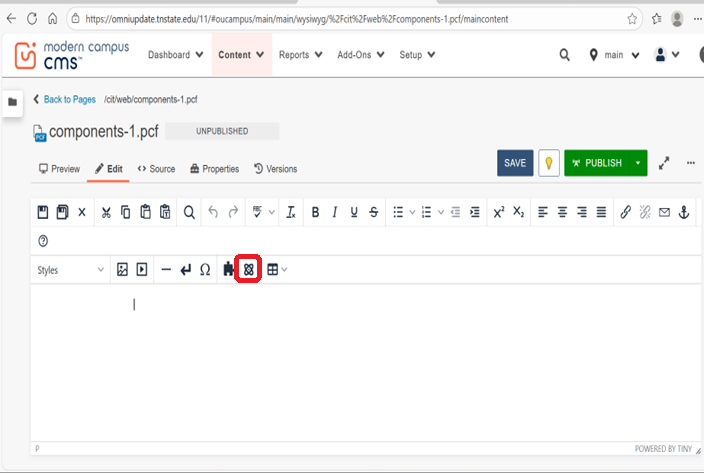
Task: Toggle the lightbulb page check button
Action: point(548,163)
